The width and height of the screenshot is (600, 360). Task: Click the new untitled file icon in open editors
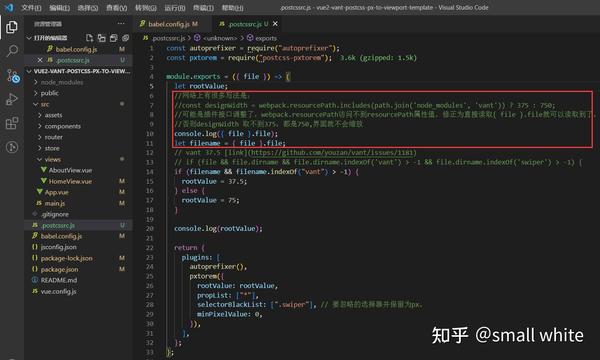click(89, 38)
